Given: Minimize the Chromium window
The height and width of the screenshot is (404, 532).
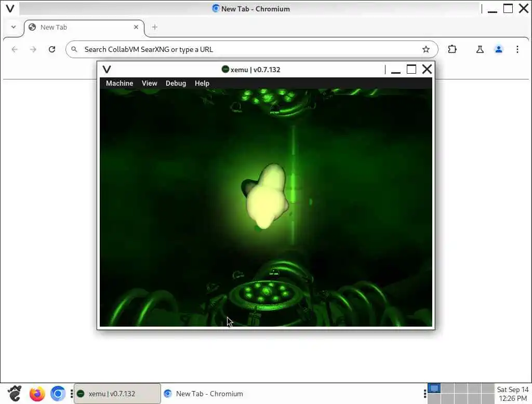Looking at the screenshot, I should click(x=493, y=9).
